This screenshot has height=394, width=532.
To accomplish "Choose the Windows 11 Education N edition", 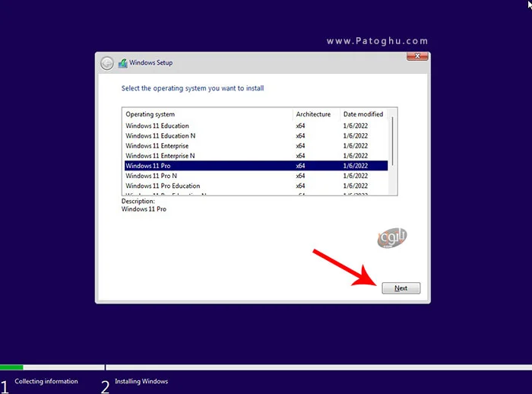I will pos(160,136).
